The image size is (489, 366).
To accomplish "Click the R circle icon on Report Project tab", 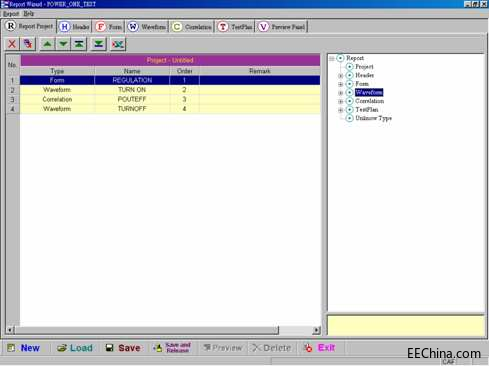I will tap(11, 26).
